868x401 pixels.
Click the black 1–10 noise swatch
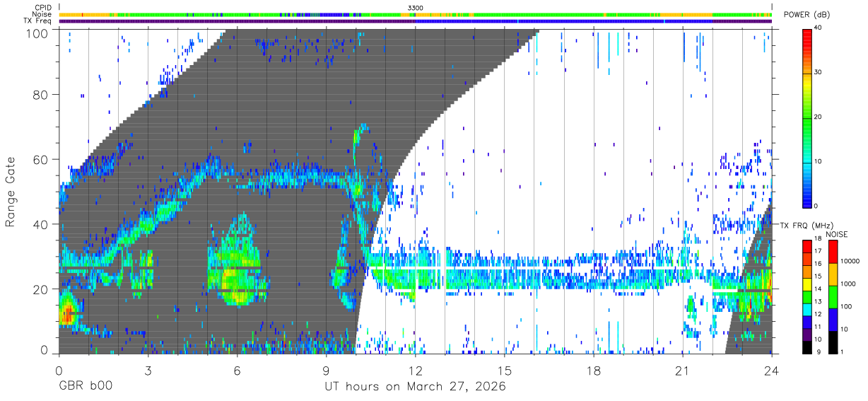833,342
